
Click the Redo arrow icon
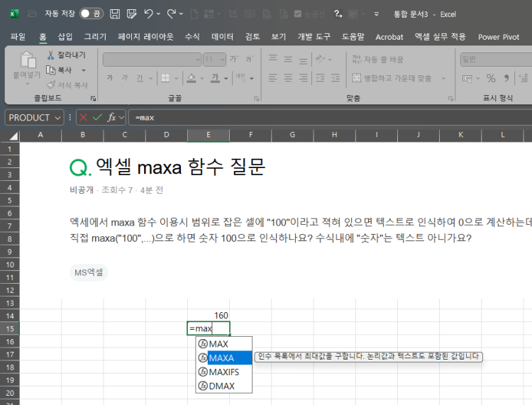pyautogui.click(x=172, y=14)
